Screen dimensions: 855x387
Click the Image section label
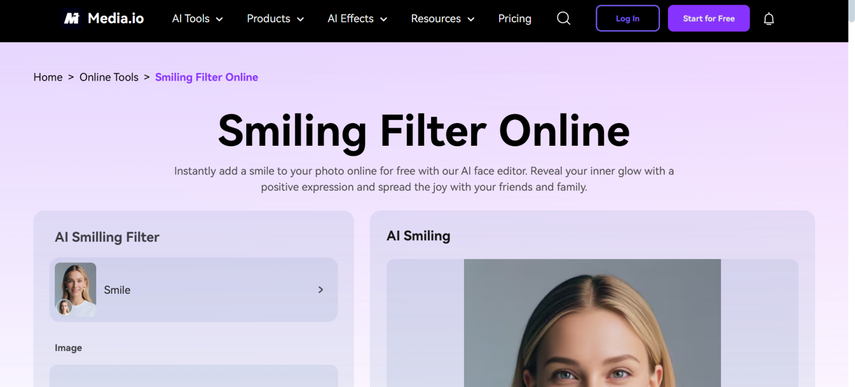click(68, 348)
